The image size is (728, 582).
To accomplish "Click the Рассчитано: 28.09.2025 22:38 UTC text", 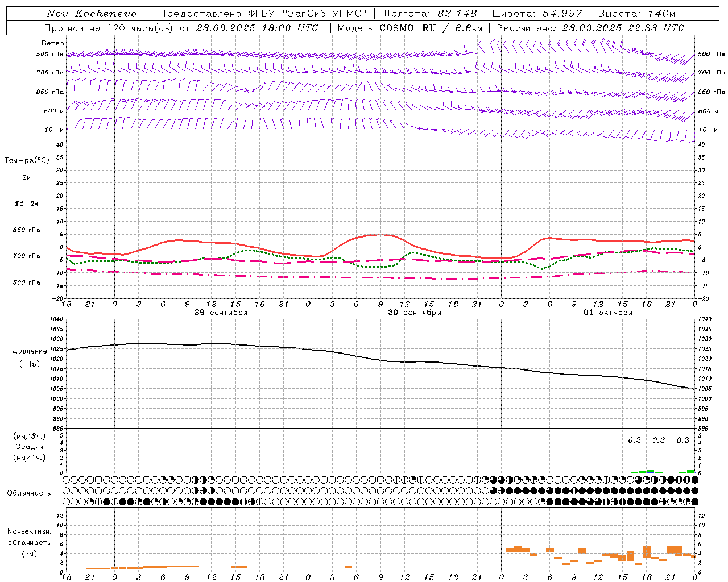I will click(x=590, y=28).
